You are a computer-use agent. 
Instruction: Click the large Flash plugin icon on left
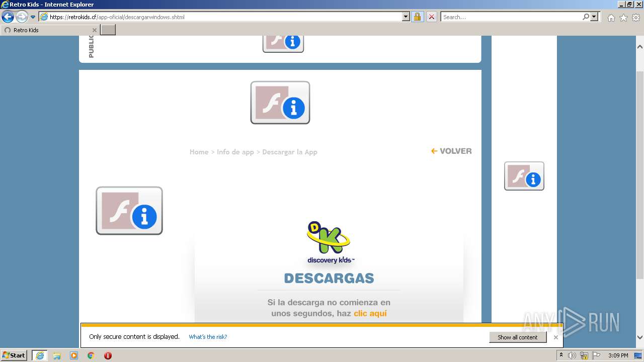[x=129, y=211]
